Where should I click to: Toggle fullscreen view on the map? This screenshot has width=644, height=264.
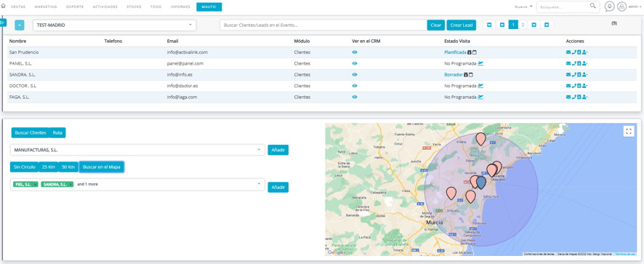(629, 131)
